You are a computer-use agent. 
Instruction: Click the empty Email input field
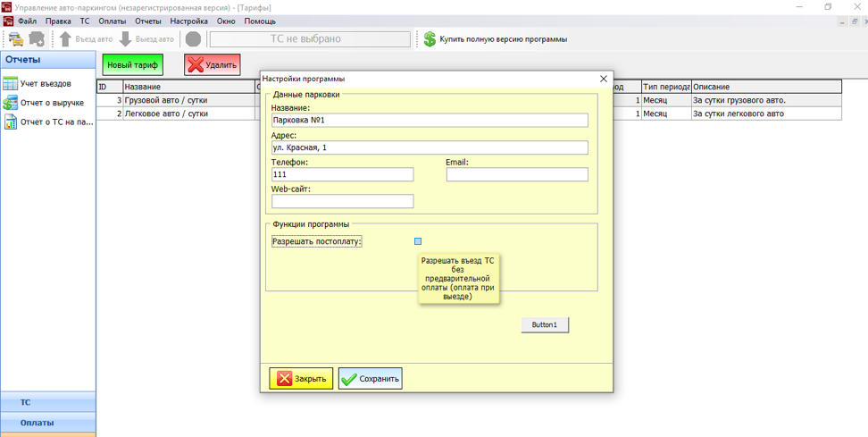tap(517, 174)
